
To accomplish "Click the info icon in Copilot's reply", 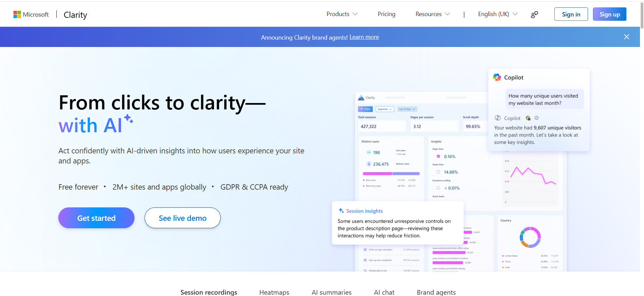I will coord(536,118).
